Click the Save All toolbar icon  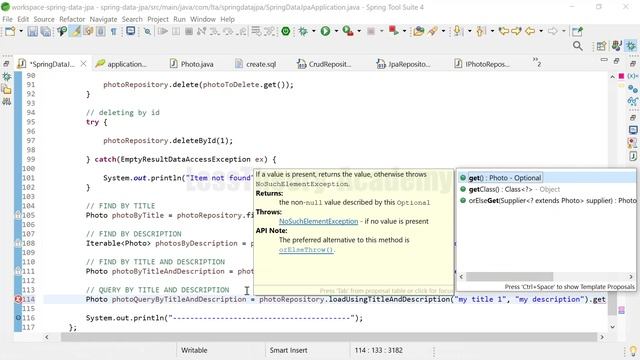(45, 31)
